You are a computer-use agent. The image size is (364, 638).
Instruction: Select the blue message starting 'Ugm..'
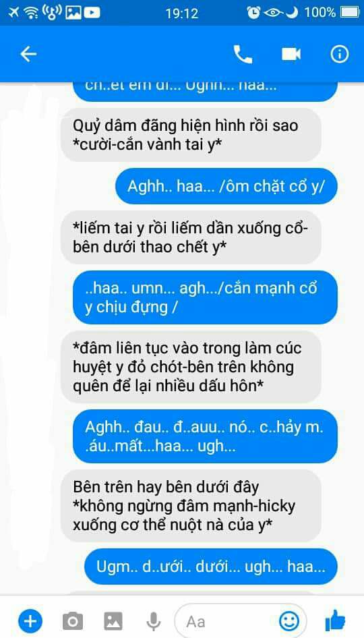click(x=211, y=567)
